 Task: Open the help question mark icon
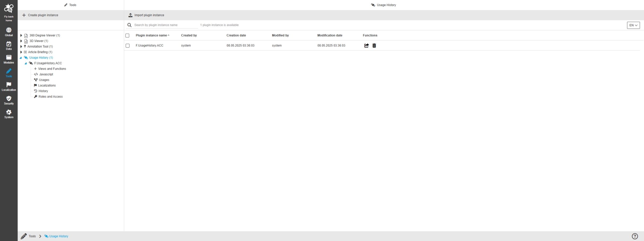(635, 236)
